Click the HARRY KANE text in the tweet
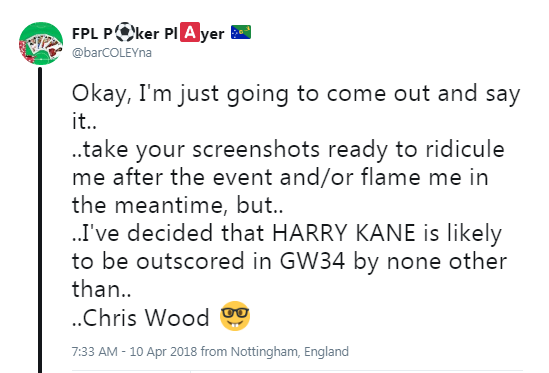Viewport: 549px width, 373px height. (x=343, y=233)
